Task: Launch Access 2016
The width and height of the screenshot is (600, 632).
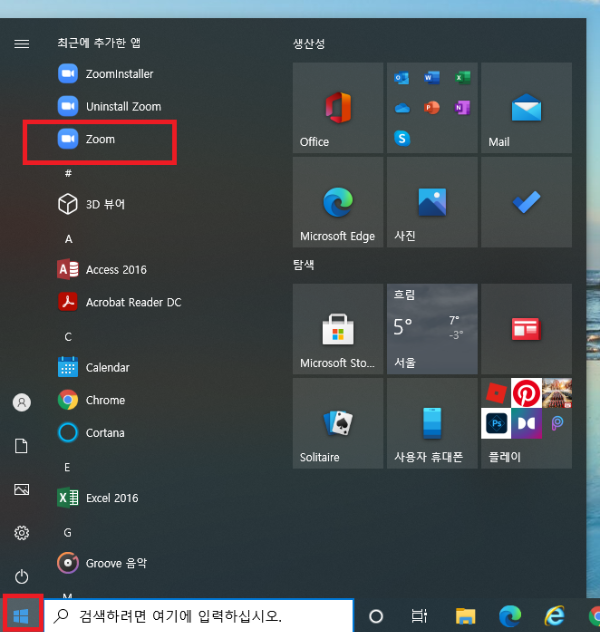Action: point(102,269)
